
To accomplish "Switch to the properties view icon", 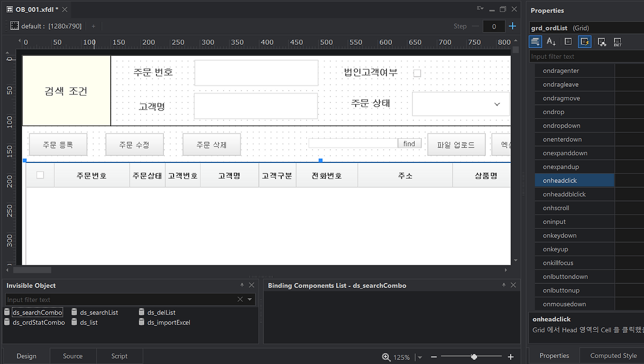I will (568, 42).
